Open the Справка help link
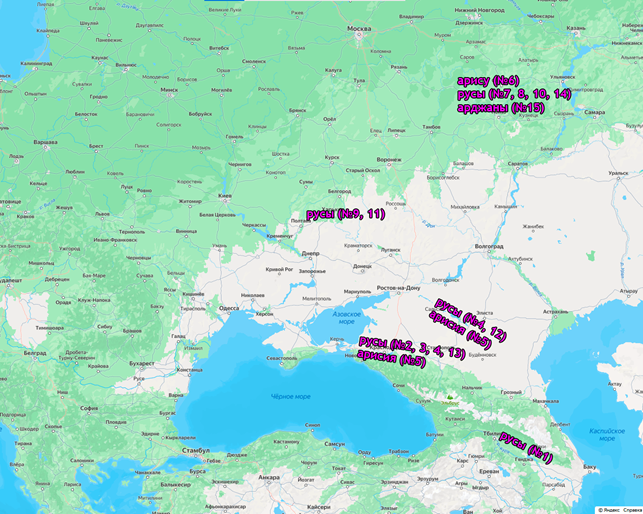 630,508
